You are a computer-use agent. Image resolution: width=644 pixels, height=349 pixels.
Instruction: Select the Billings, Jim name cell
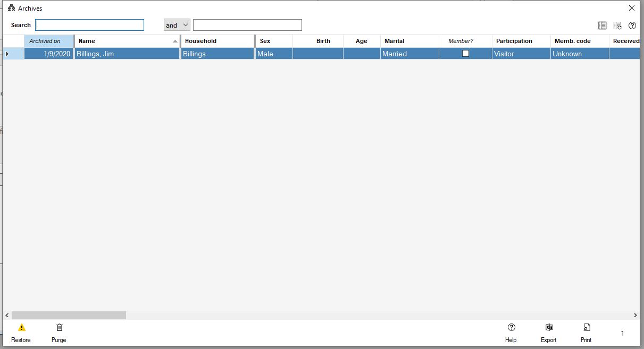[127, 54]
